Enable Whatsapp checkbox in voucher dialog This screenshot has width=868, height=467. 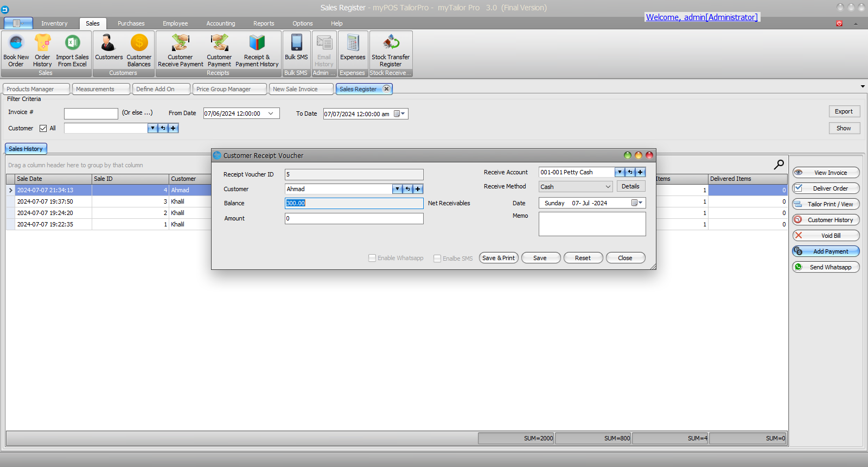point(372,258)
